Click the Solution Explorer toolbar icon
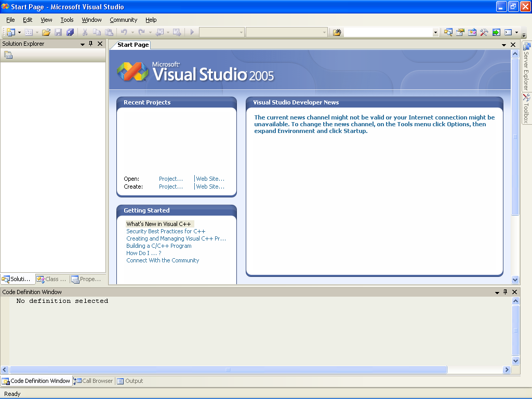The width and height of the screenshot is (532, 399). click(x=448, y=32)
